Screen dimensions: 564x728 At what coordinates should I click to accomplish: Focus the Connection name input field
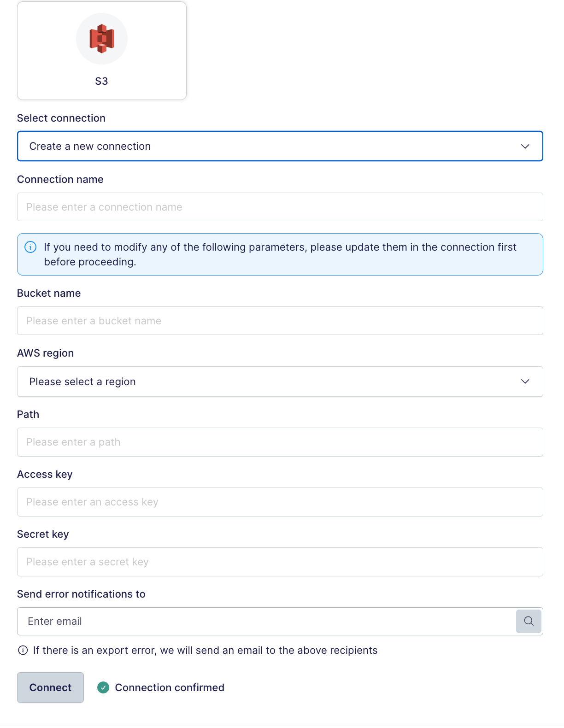coord(280,207)
